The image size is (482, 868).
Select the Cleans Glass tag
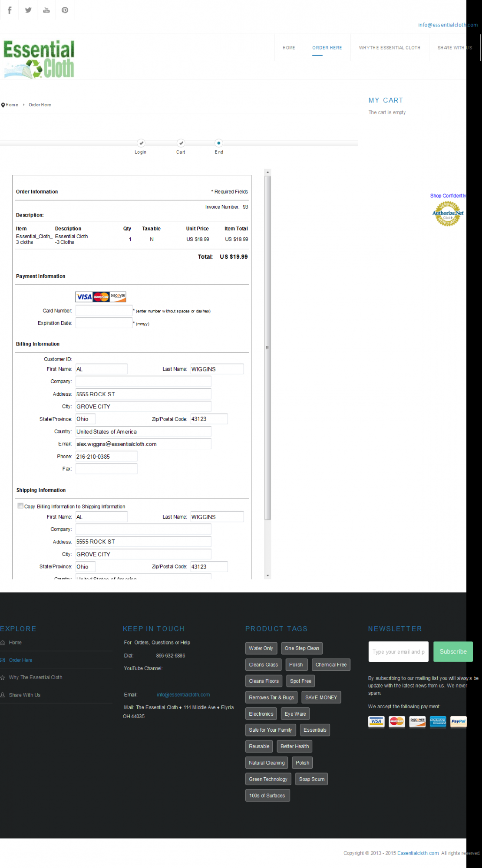[264, 665]
